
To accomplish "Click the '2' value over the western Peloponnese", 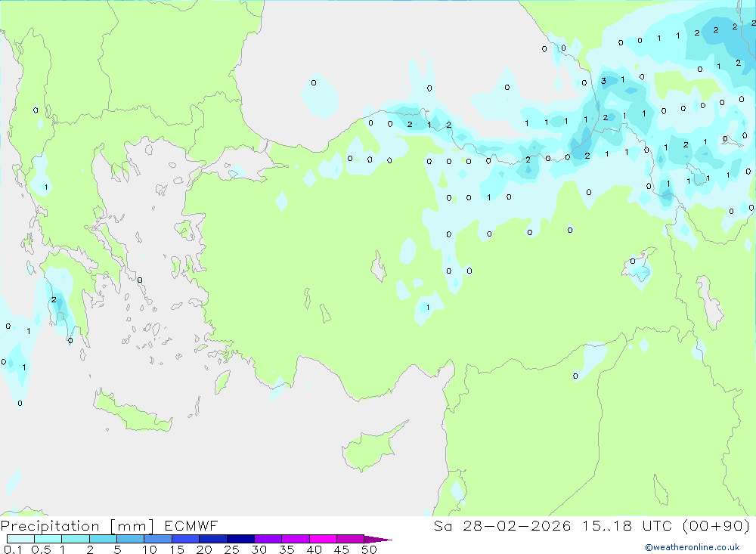I will click(x=54, y=300).
